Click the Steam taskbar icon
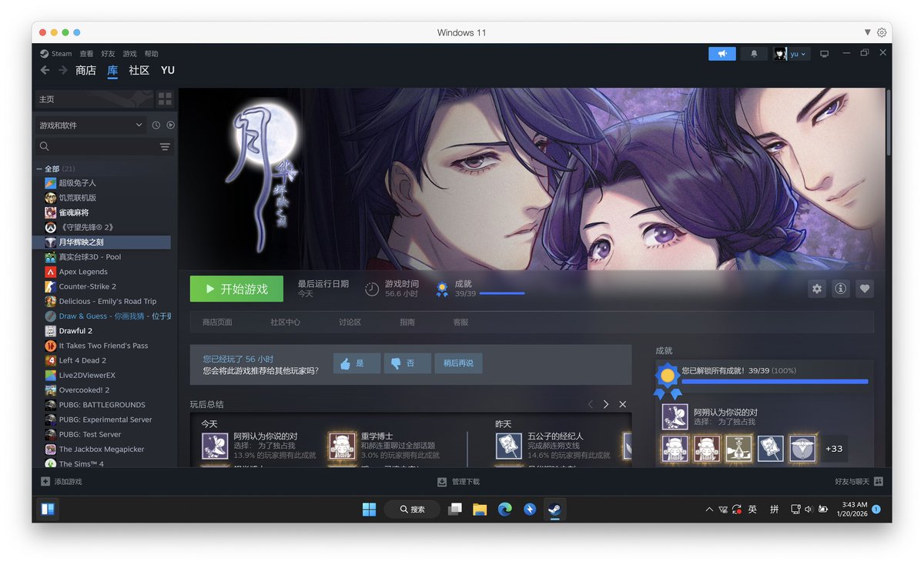Image resolution: width=924 pixels, height=565 pixels. click(554, 509)
